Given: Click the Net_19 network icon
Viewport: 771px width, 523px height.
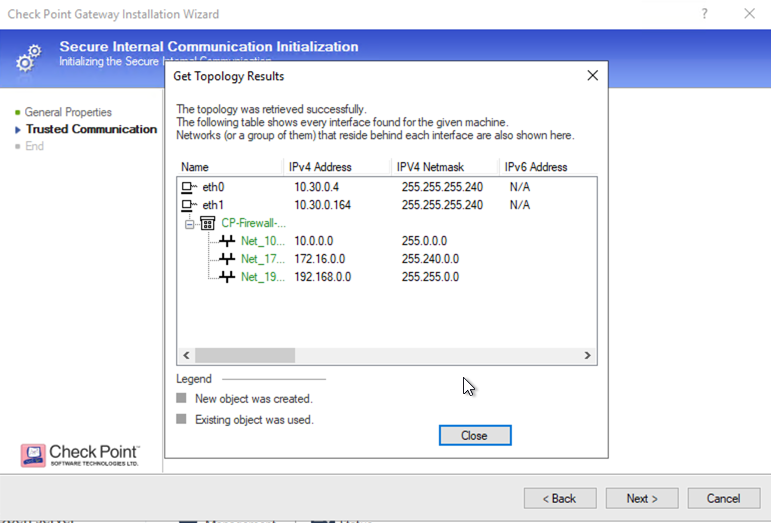Looking at the screenshot, I should pos(226,277).
